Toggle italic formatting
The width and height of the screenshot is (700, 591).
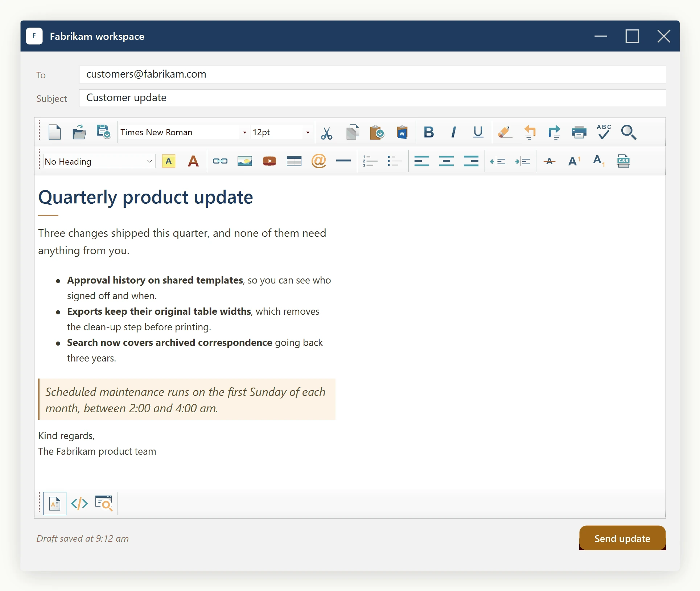click(453, 132)
